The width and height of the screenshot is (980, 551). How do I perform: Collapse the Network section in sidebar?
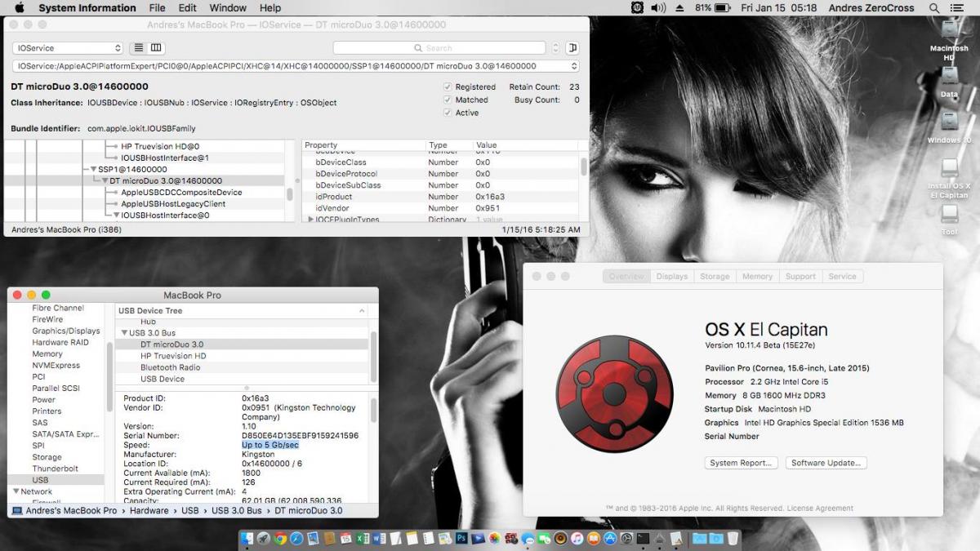pyautogui.click(x=16, y=491)
